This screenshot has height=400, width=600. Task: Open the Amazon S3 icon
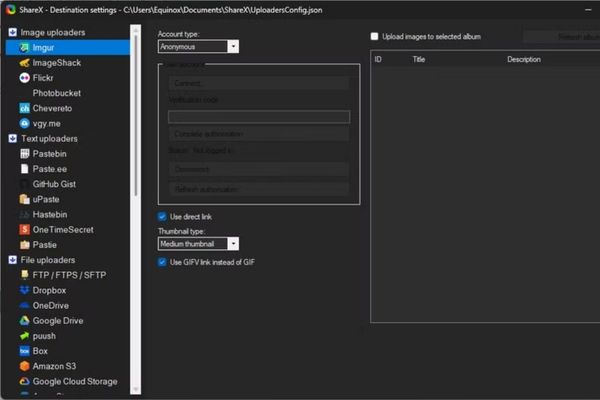tap(25, 366)
